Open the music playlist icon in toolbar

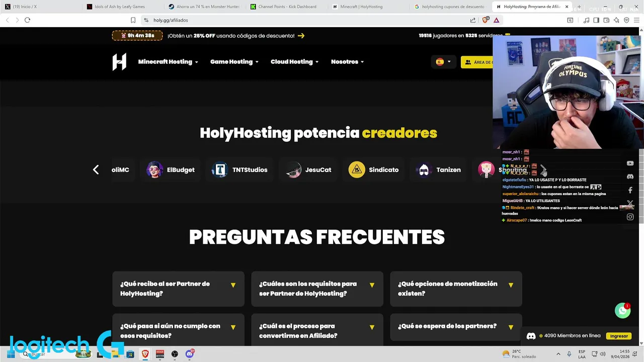point(586,20)
